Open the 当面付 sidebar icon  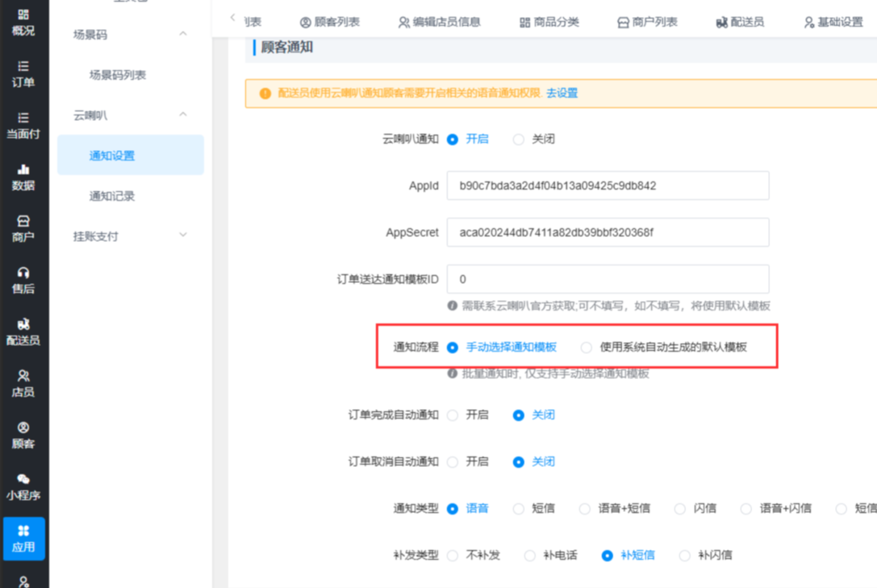tap(23, 125)
